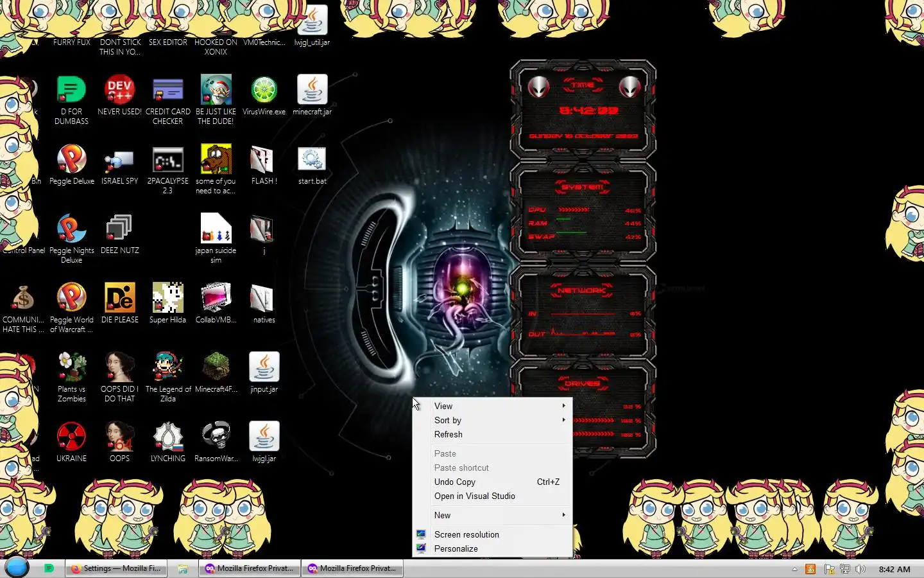924x578 pixels.
Task: Open the volume speaker tray icon
Action: tap(860, 569)
